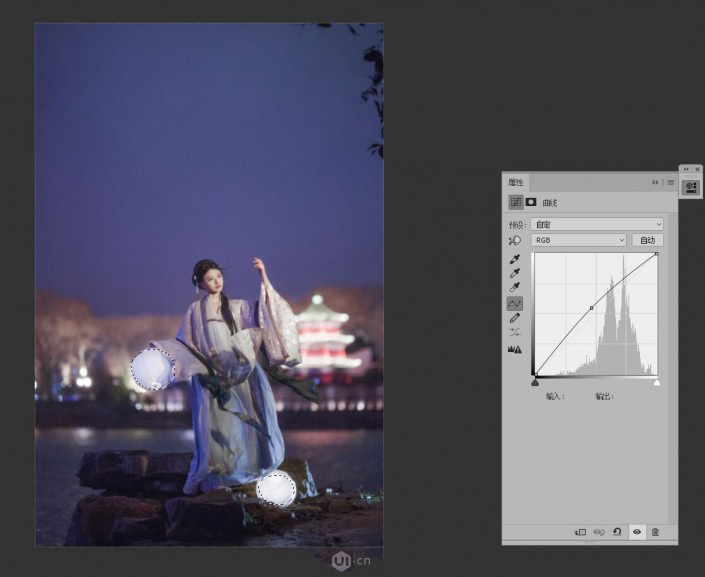The image size is (705, 577).
Task: Select the pencil draw-curve tool
Action: (515, 318)
